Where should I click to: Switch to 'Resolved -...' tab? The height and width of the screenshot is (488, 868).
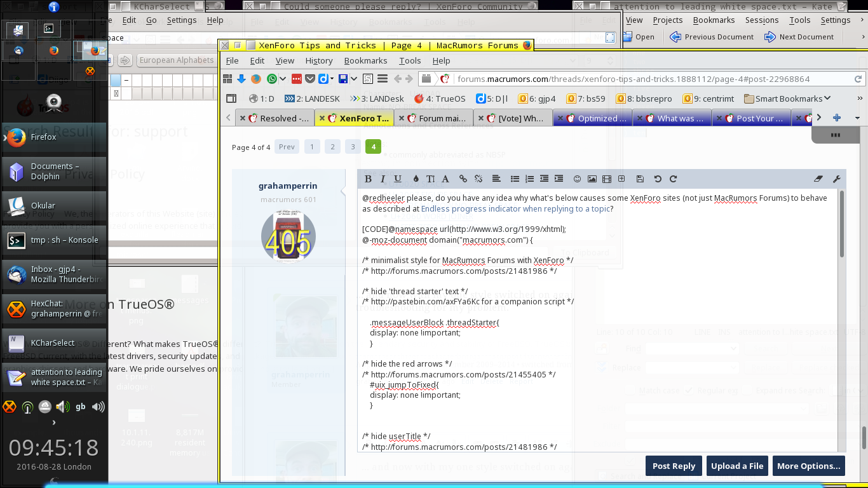(275, 118)
